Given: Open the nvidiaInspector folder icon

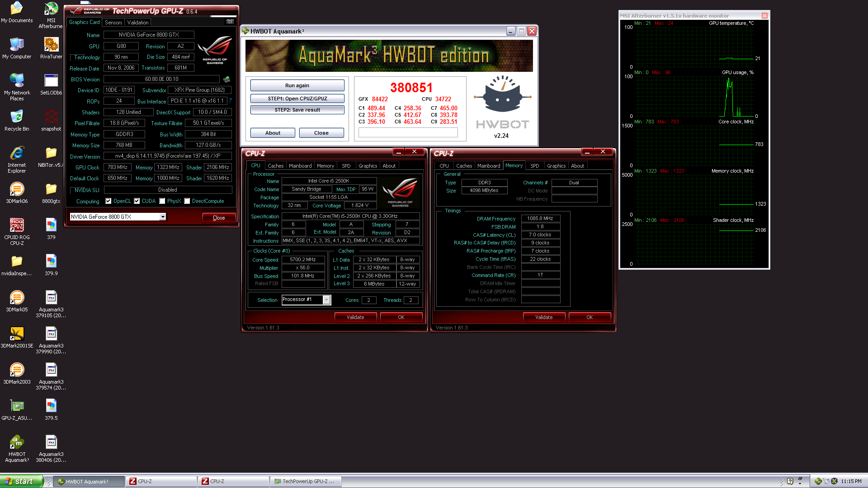Looking at the screenshot, I should point(17,265).
